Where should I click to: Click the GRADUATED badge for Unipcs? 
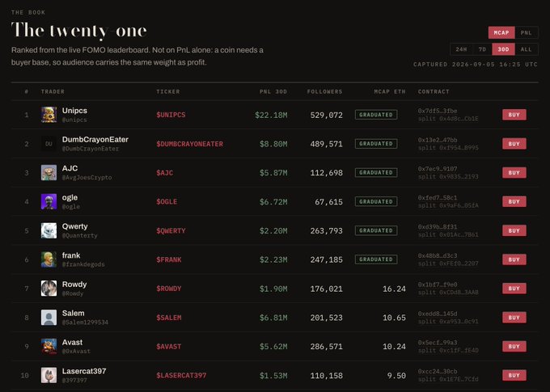point(376,115)
